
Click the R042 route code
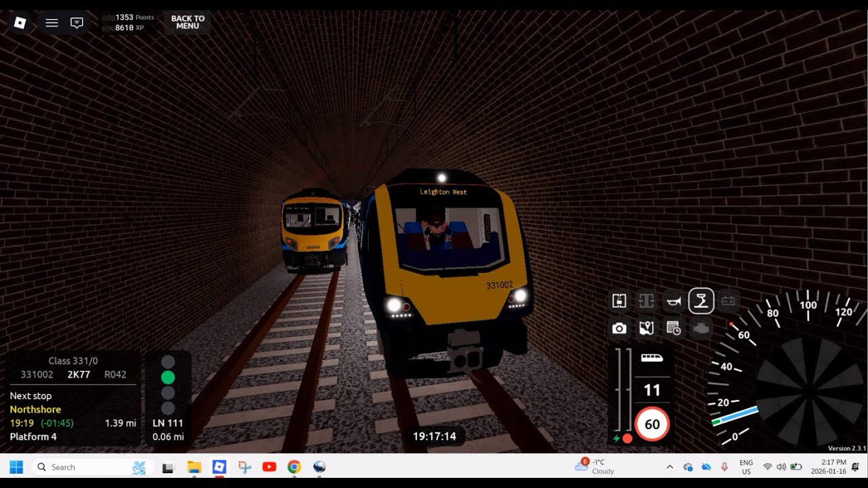tap(115, 374)
